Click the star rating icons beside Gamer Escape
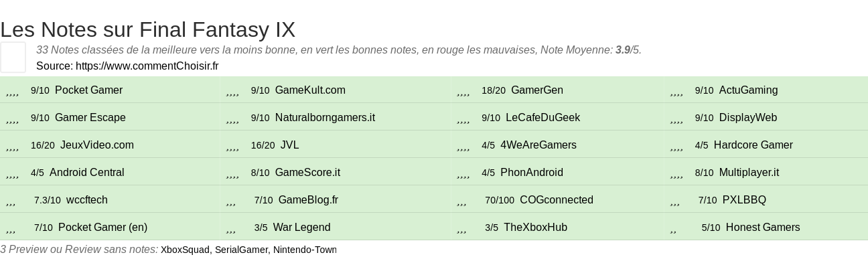868x257 pixels. pos(12,118)
